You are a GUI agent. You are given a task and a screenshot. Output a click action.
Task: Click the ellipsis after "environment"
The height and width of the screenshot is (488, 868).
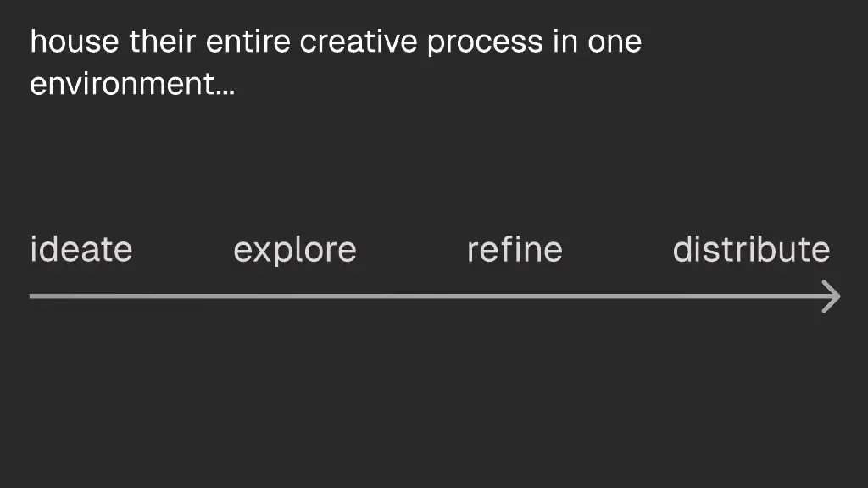(225, 91)
